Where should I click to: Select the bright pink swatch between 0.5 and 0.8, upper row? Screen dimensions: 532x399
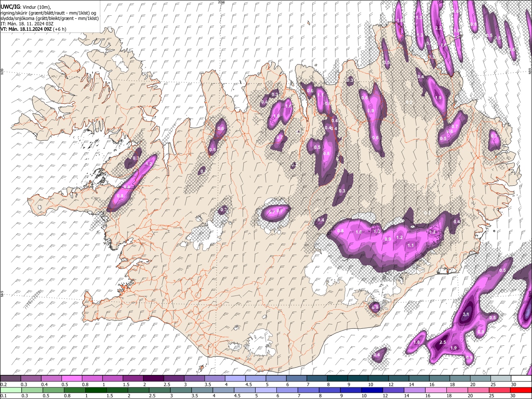71,378
